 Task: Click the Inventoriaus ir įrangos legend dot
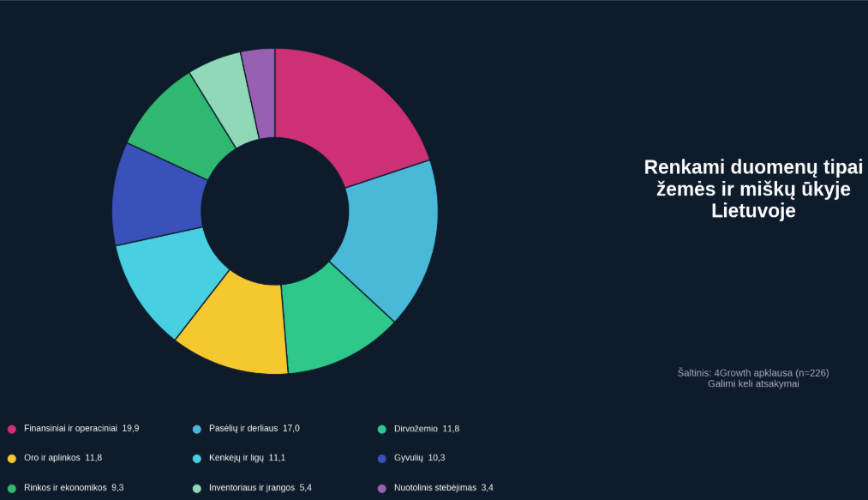197,488
